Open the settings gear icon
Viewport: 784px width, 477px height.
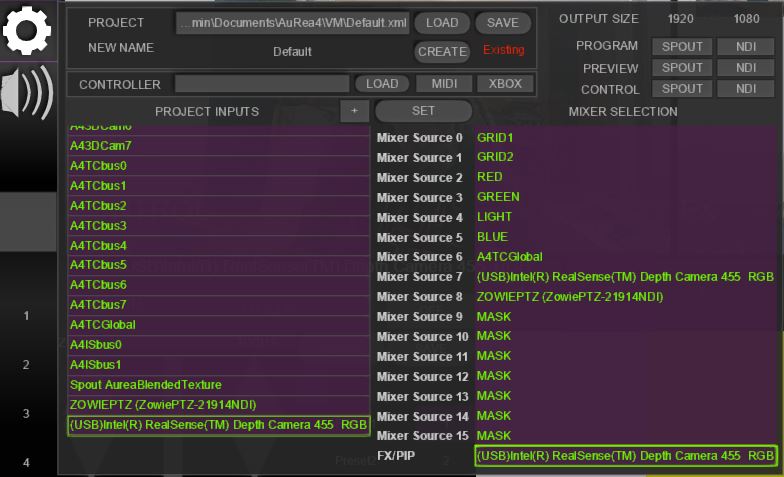point(27,30)
